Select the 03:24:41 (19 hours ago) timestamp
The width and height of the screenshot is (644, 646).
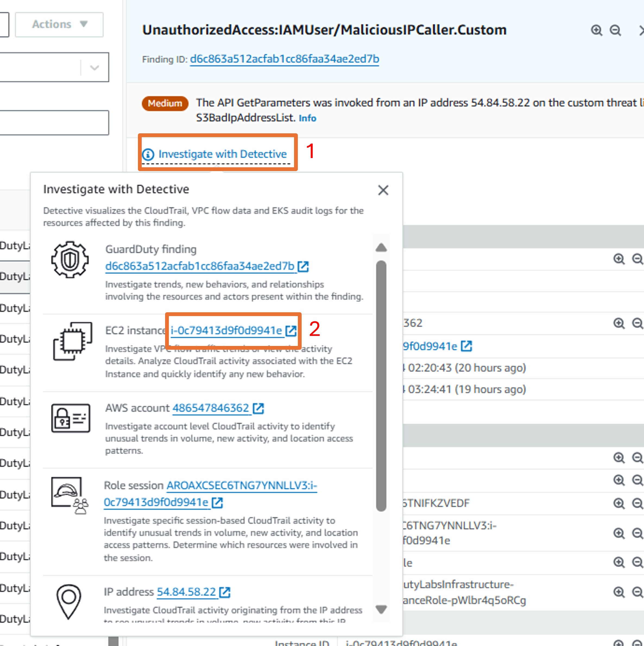[x=467, y=390]
